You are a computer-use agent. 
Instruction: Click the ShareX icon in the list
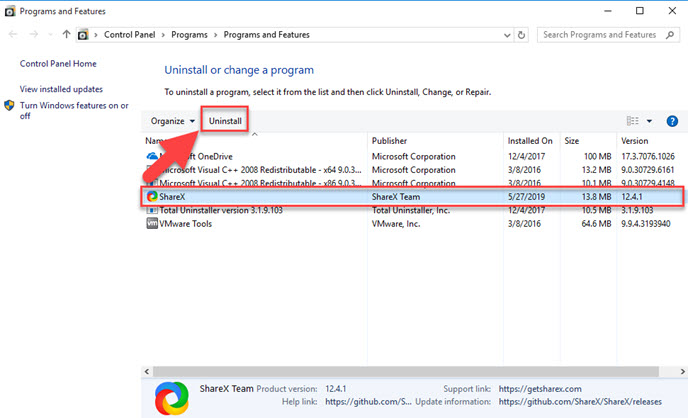152,196
